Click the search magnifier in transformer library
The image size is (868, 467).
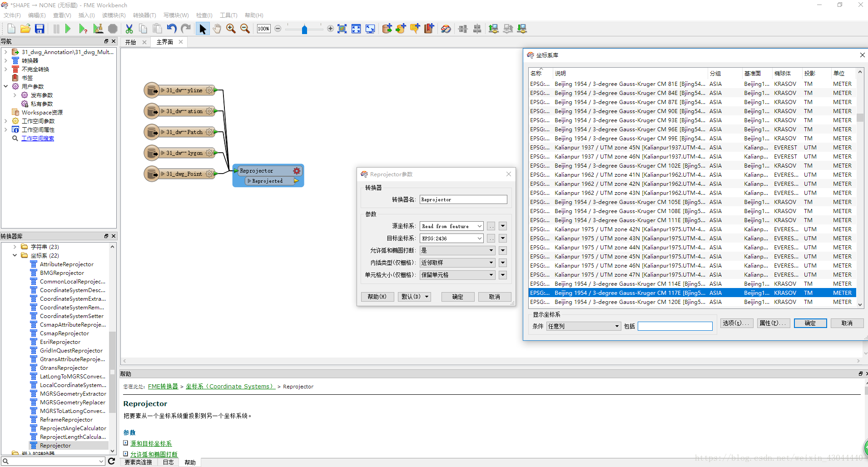click(x=5, y=461)
